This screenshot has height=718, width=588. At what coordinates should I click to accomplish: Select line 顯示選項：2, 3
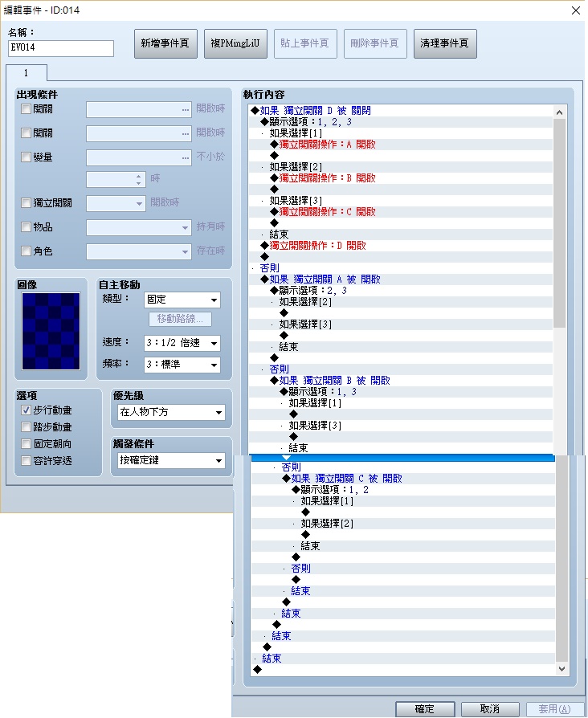401,290
